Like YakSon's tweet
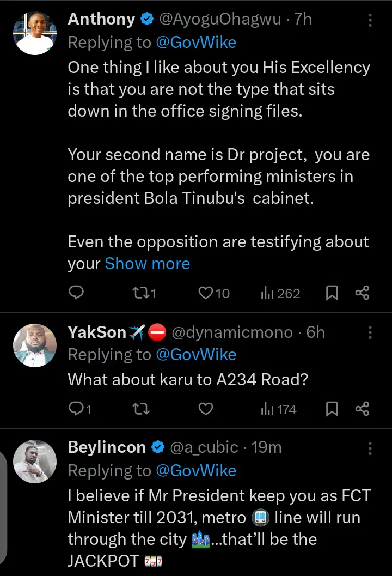Screen dimensions: 392x576 coord(205,409)
